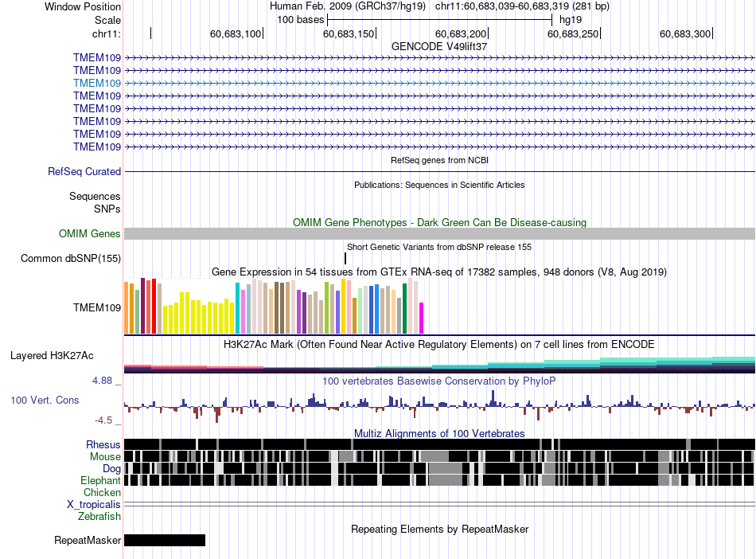The image size is (756, 559).
Task: Click the Dog alignment row
Action: 440,468
